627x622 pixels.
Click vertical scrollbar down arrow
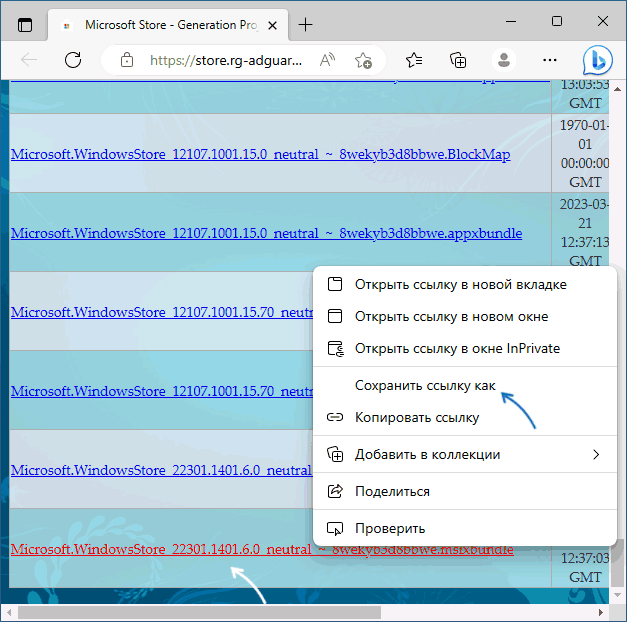[x=617, y=594]
